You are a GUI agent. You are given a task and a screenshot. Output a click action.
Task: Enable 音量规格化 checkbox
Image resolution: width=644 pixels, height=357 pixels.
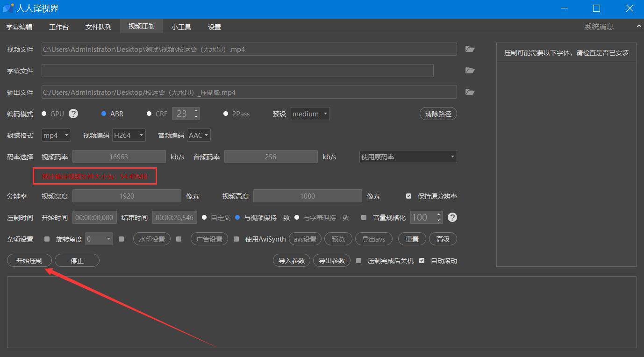(364, 218)
